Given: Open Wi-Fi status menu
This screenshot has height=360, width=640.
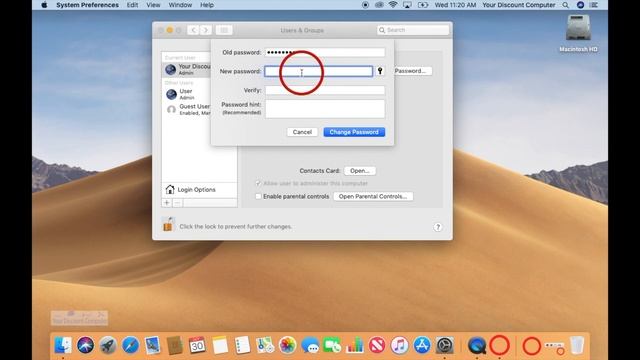Looking at the screenshot, I should 393,5.
